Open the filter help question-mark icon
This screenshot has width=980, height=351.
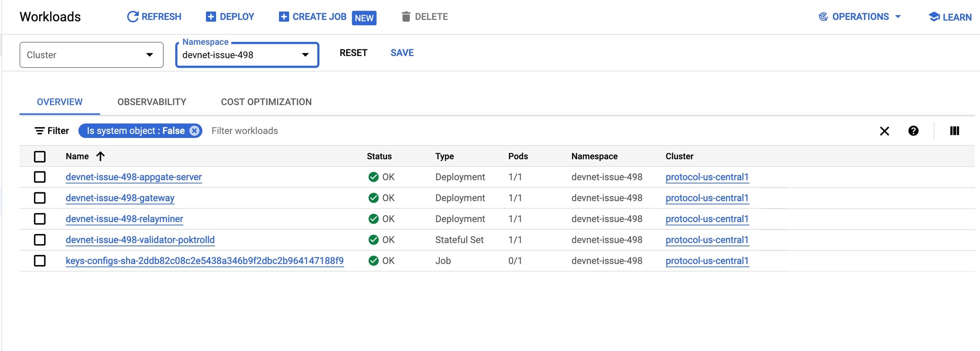(x=913, y=131)
